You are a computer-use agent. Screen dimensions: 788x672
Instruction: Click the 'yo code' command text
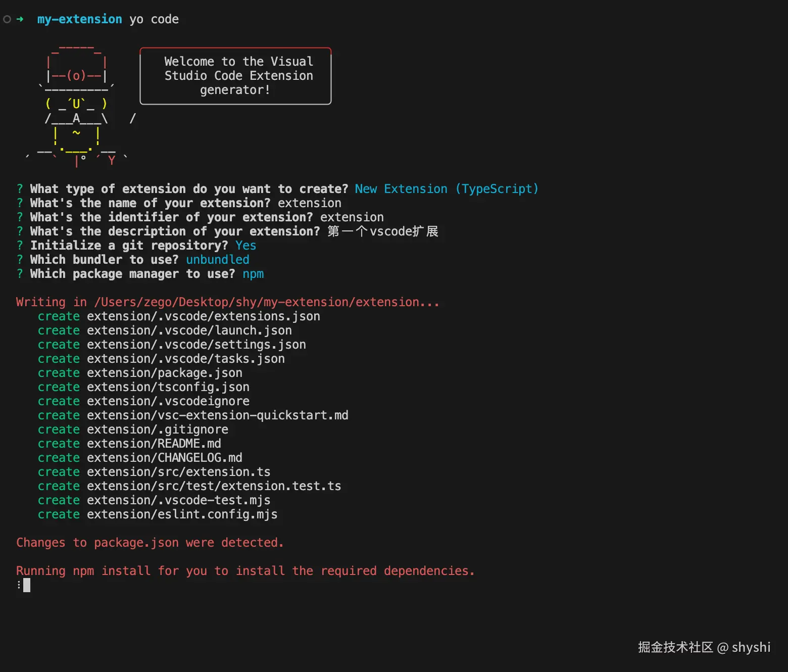click(154, 19)
